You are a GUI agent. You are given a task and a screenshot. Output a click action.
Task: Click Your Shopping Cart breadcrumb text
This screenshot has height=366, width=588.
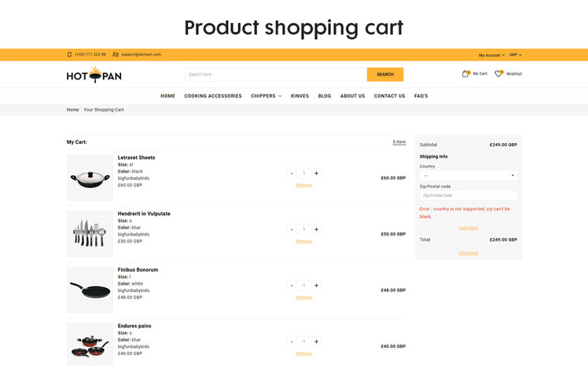(x=104, y=109)
